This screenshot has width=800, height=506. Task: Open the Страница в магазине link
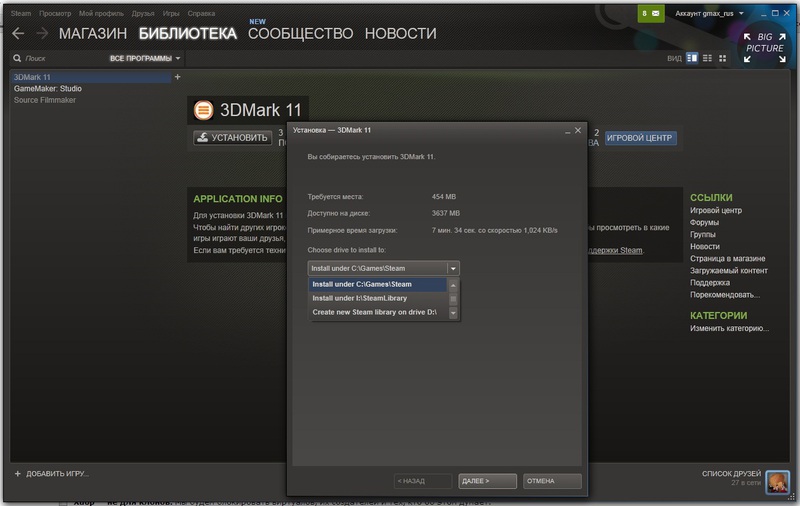[728, 259]
